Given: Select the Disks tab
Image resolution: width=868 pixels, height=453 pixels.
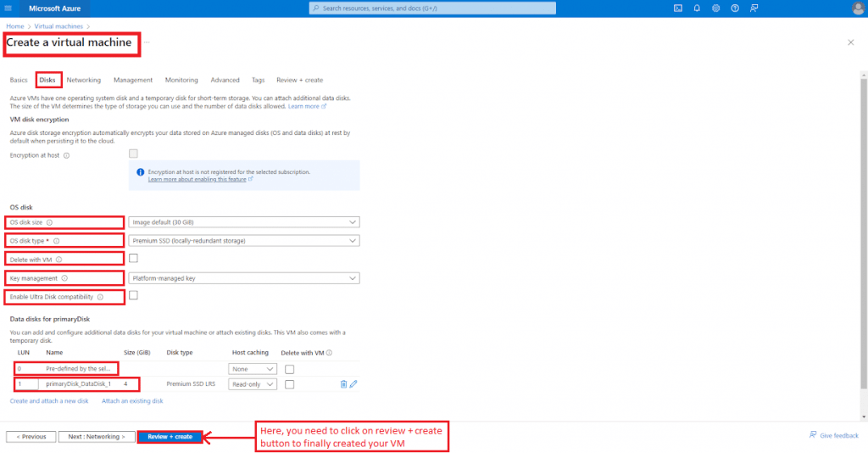Looking at the screenshot, I should tap(47, 81).
